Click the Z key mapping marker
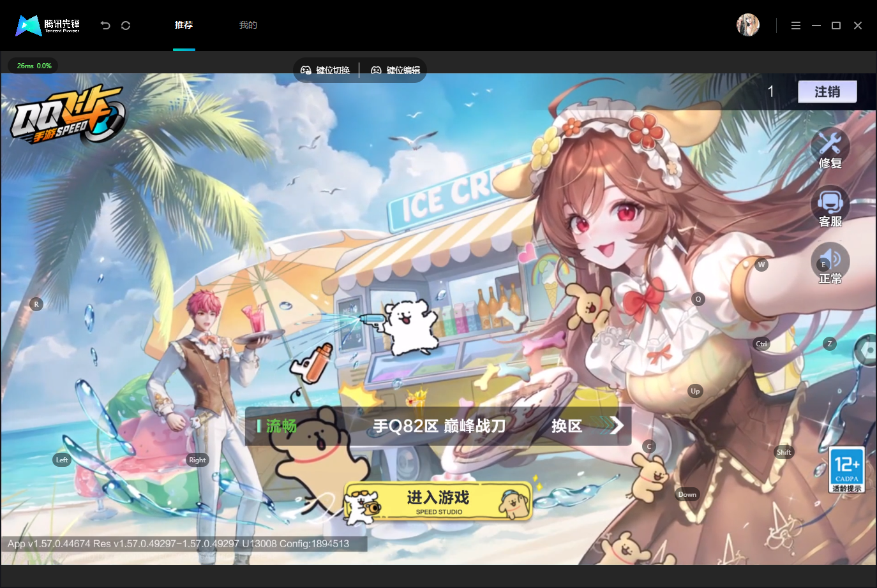The height and width of the screenshot is (588, 877). click(x=830, y=344)
